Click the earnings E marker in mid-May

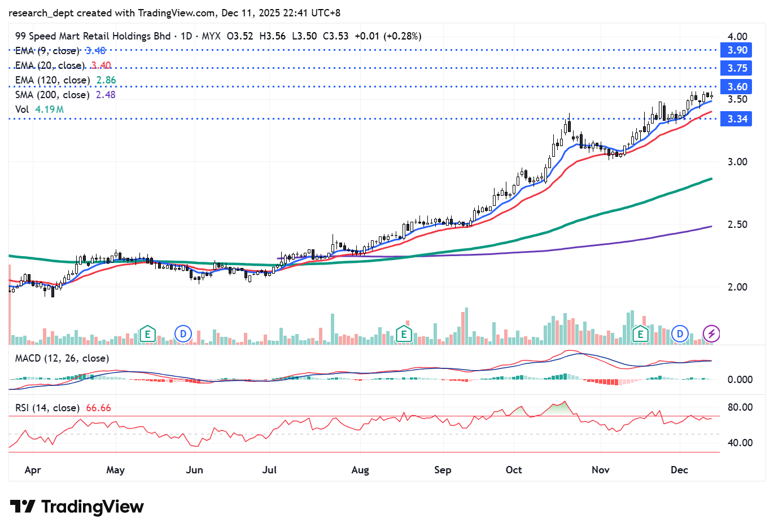pyautogui.click(x=147, y=334)
